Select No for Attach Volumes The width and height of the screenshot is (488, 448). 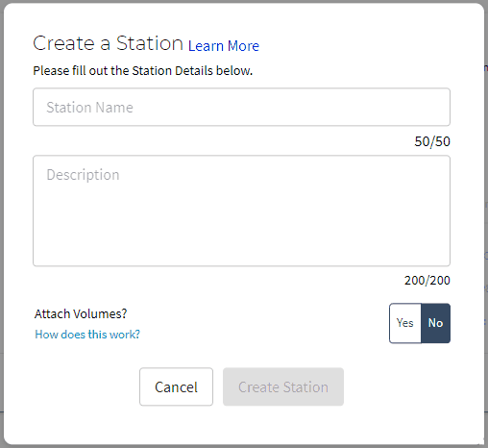click(x=435, y=323)
